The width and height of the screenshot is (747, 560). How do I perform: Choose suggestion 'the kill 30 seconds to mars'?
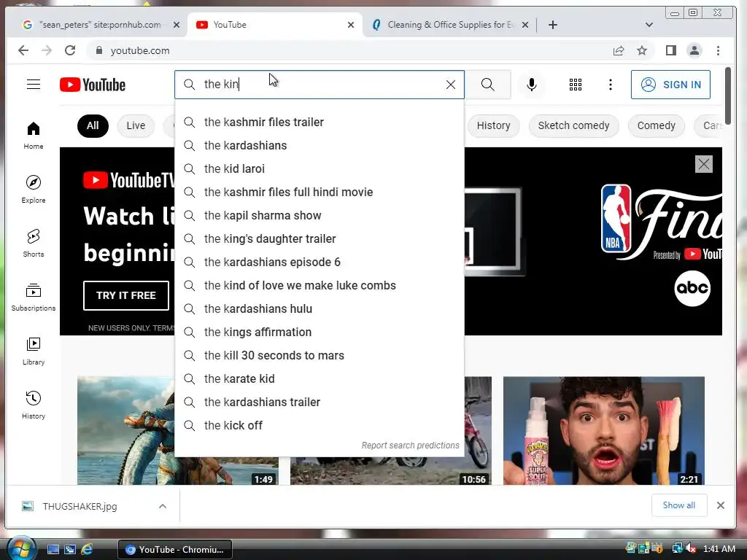320,356
